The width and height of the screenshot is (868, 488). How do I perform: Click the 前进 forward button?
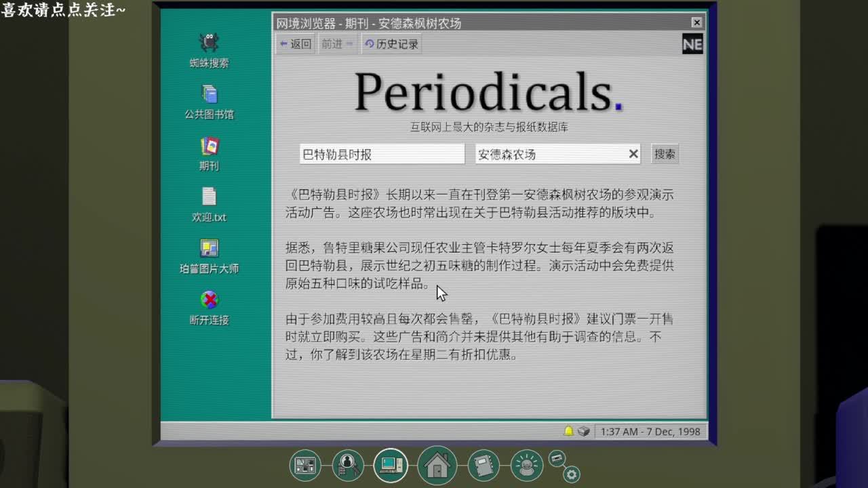337,44
